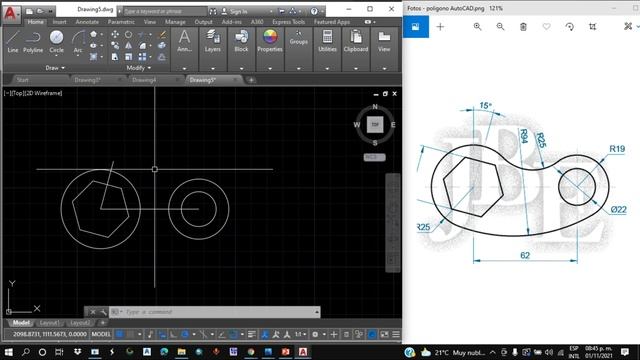Switch to the Annotate ribbon tab
640x360 pixels.
87,22
